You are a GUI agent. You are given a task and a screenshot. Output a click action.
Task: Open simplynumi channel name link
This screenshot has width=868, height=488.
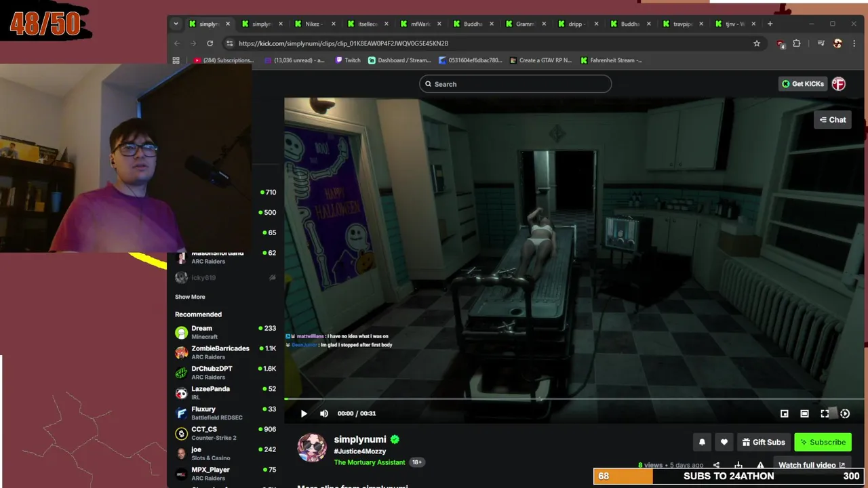pyautogui.click(x=360, y=439)
